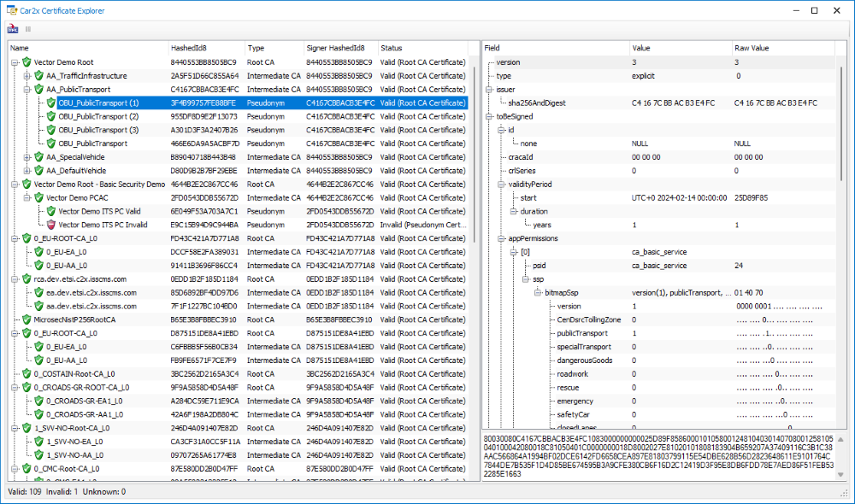The image size is (855, 504).
Task: Select the 1_SVV-NO-AA_L0 certificate row
Action: coord(239,455)
